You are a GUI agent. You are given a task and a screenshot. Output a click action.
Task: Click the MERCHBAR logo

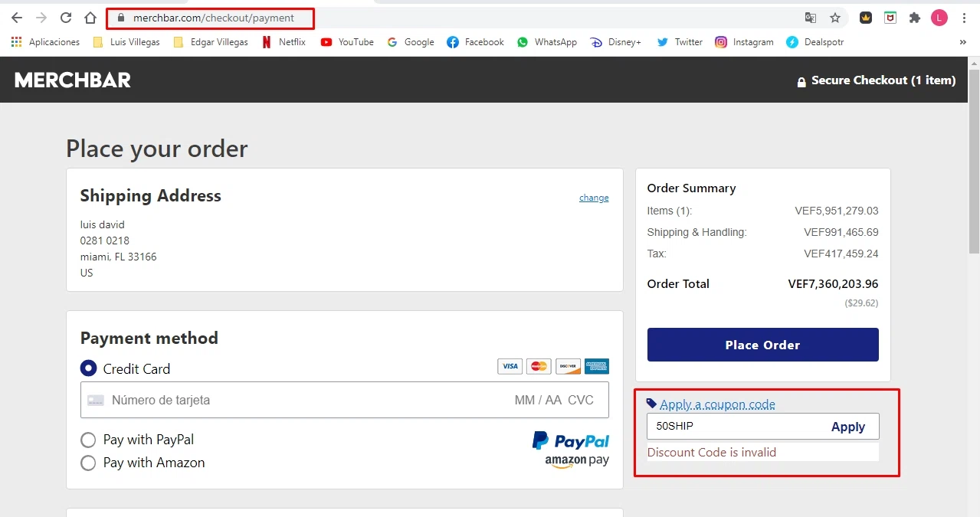point(73,80)
